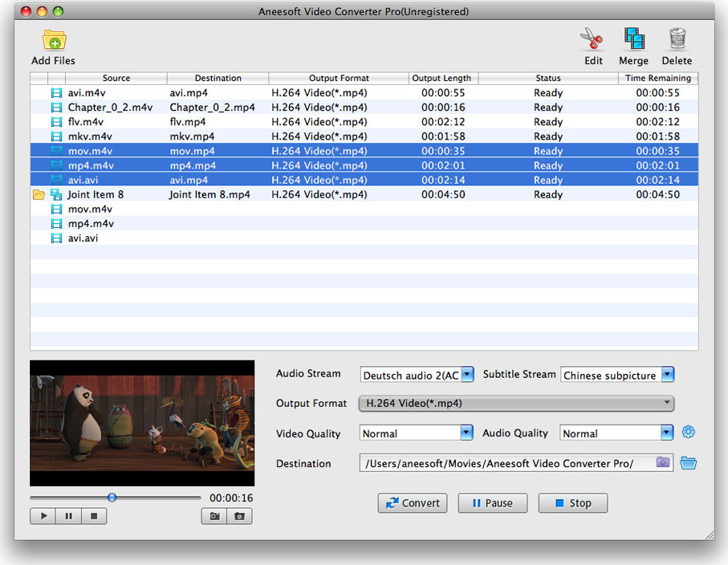The image size is (728, 565).
Task: Click destination cell Joint Item 8.mp4
Action: (x=209, y=194)
